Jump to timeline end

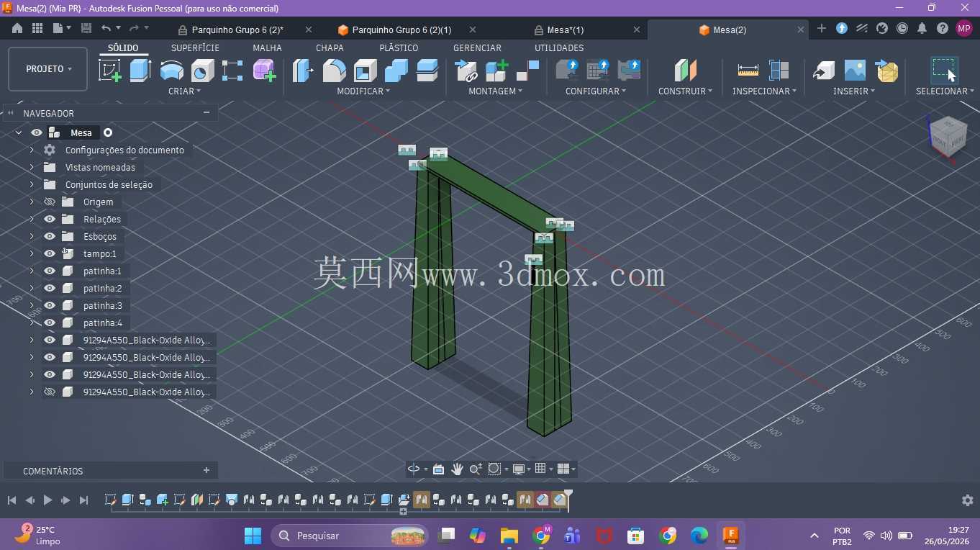coord(83,500)
